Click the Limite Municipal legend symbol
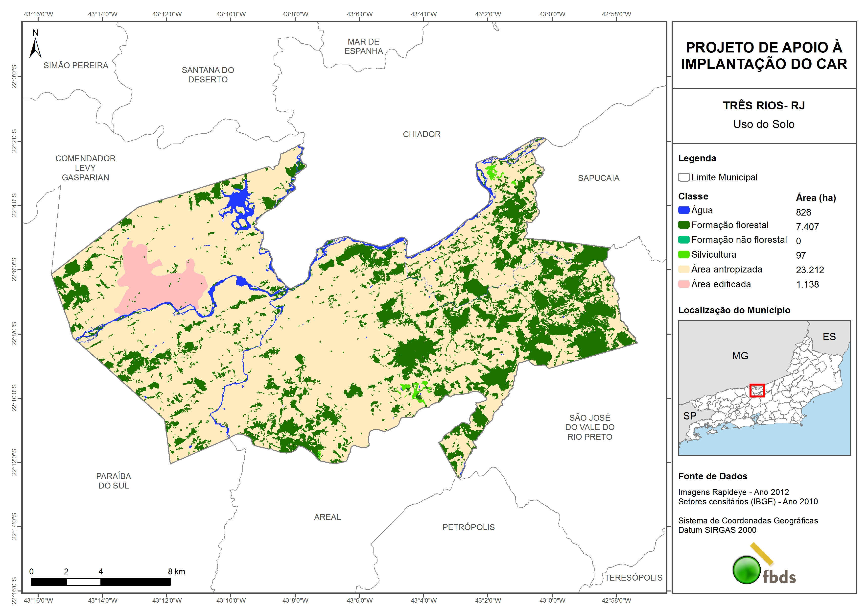This screenshot has height=614, width=868. click(683, 177)
